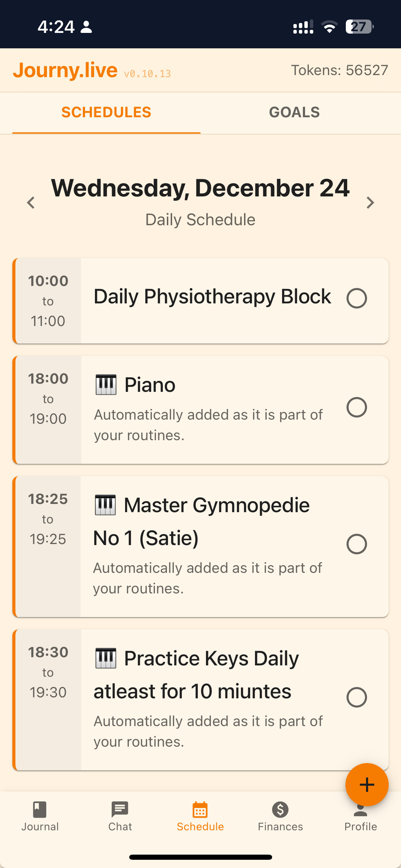Tap the orange plus add button
401x868 pixels.
click(367, 785)
